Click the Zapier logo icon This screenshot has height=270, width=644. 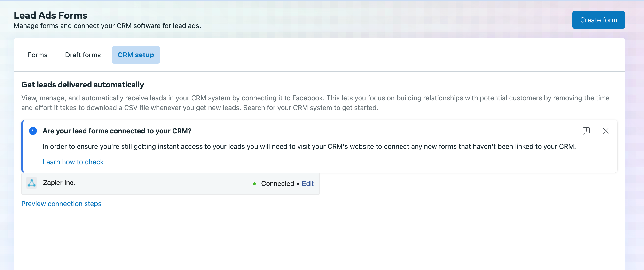click(31, 183)
